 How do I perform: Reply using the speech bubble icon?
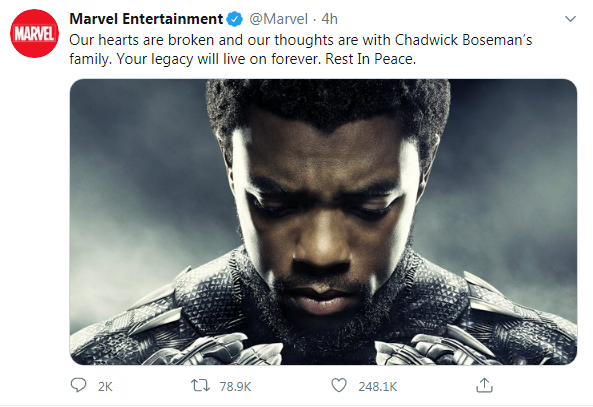click(79, 385)
